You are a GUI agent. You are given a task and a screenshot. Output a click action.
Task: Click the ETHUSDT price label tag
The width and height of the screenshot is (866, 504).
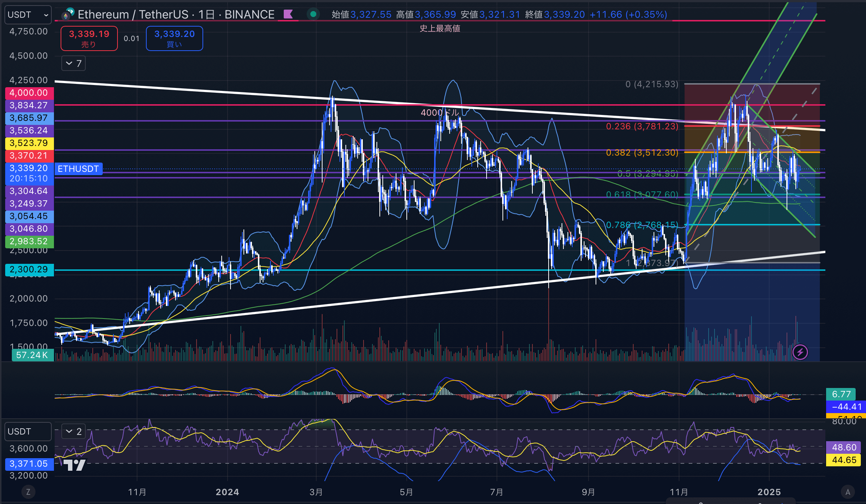78,169
